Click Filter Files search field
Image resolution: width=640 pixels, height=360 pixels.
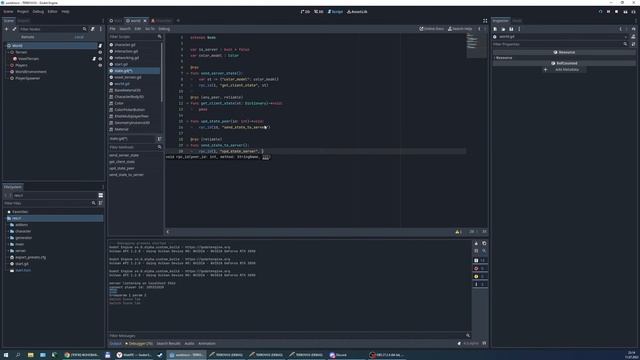49,203
